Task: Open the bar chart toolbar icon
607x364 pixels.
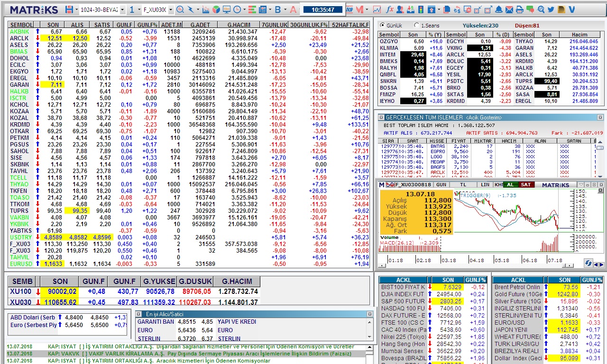Action: (205, 9)
